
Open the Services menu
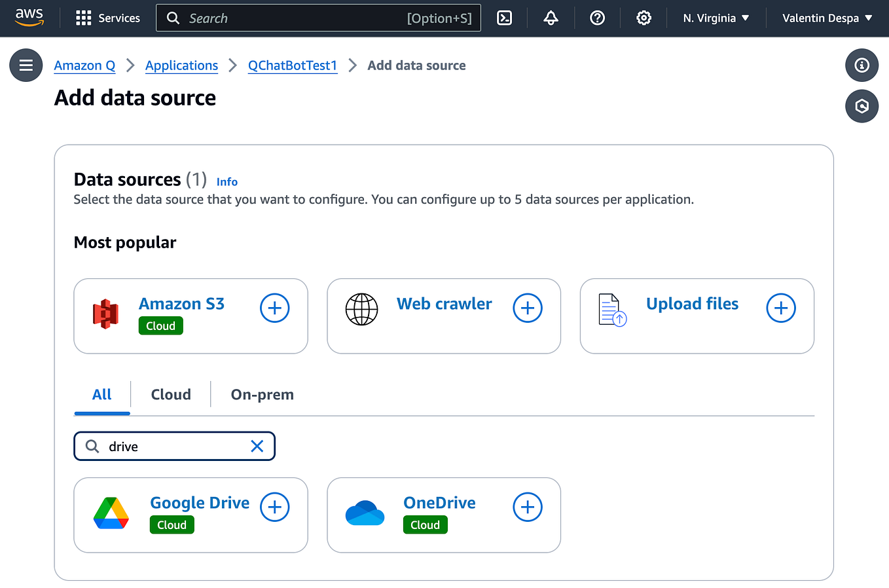(107, 18)
